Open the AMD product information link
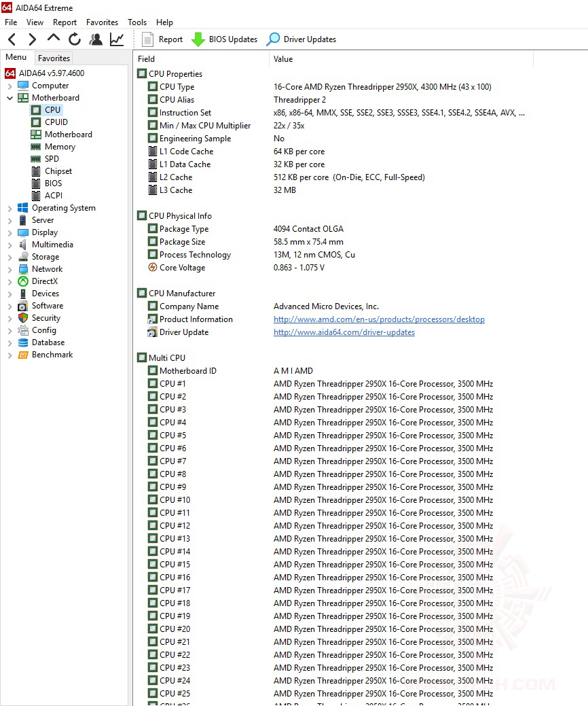 click(379, 319)
